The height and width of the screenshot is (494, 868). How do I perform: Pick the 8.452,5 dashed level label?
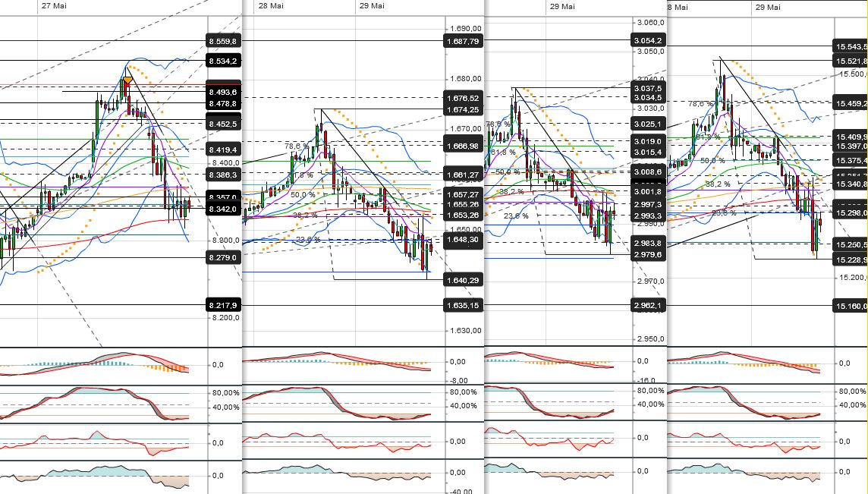coord(224,124)
